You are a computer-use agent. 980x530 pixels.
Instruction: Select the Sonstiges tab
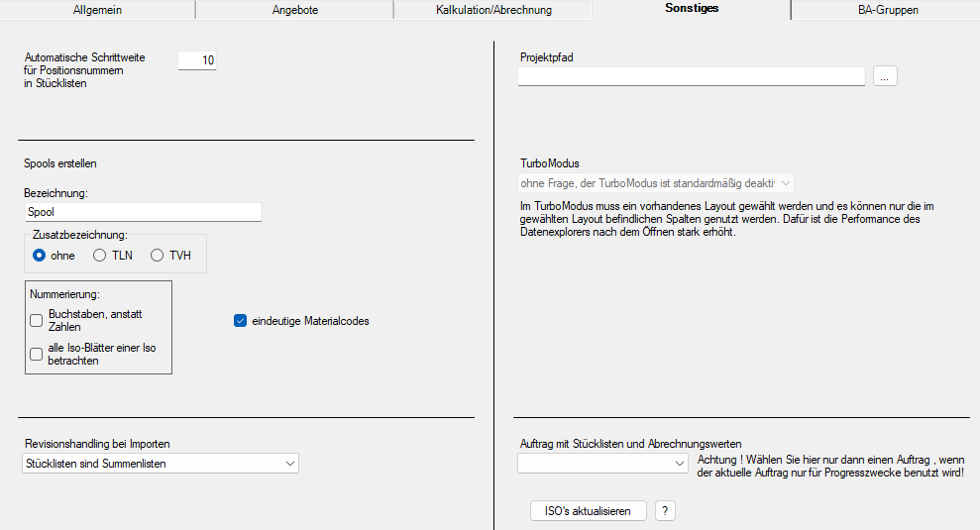tap(692, 9)
